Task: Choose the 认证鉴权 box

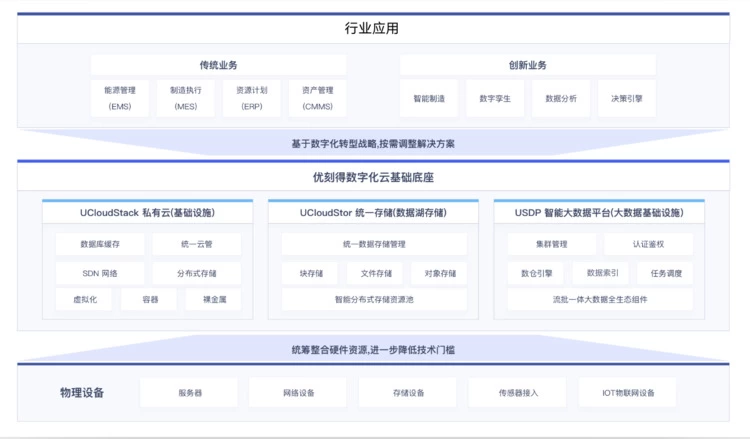Action: 648,244
